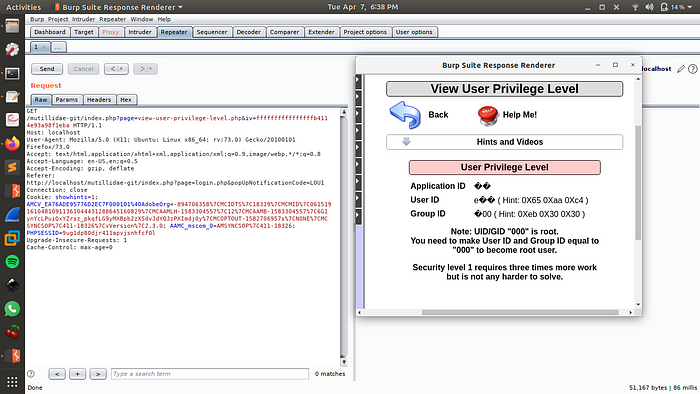
Task: Click the blue Back arrow icon
Action: point(405,115)
